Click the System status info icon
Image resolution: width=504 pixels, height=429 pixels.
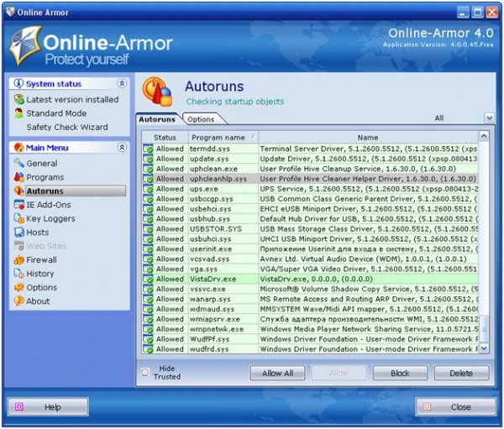(18, 84)
